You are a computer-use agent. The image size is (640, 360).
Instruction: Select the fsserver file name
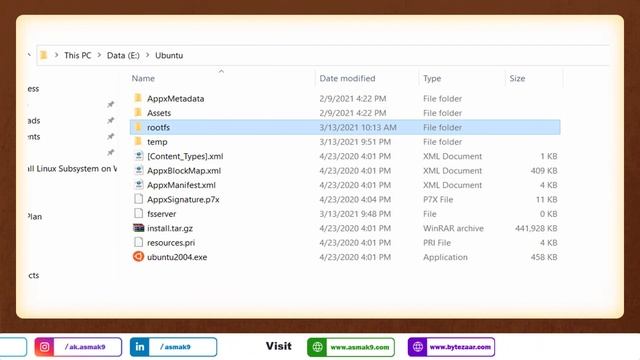coord(162,213)
